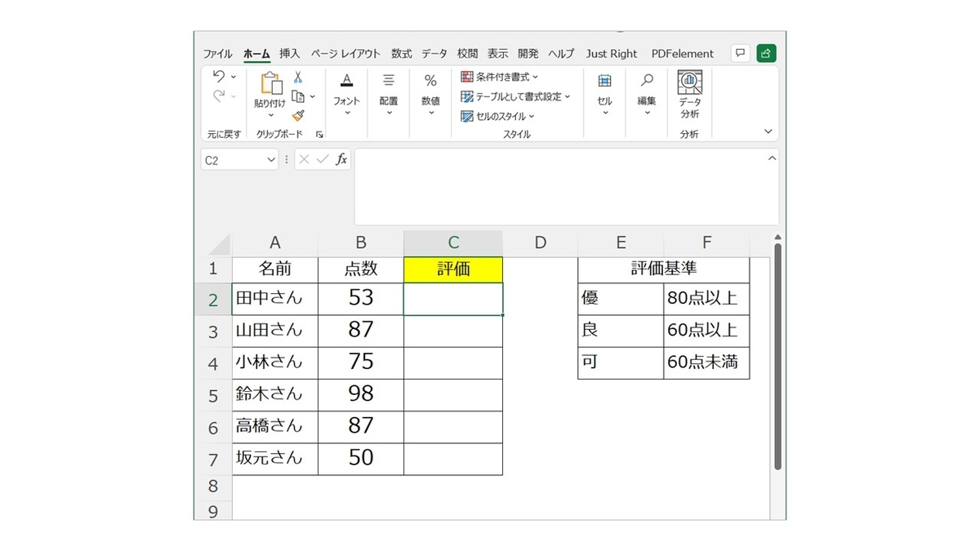Image resolution: width=980 pixels, height=551 pixels.
Task: Click the Cut scissors icon
Action: click(x=298, y=78)
